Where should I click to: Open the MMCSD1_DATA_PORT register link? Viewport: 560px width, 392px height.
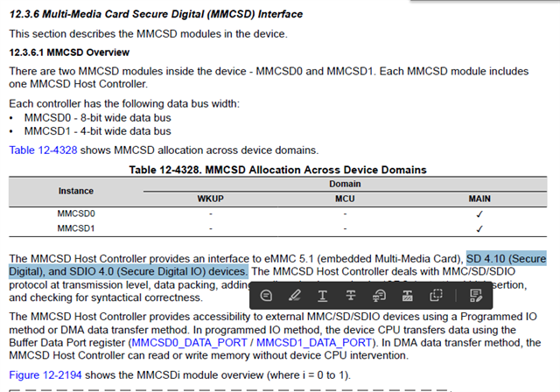click(x=314, y=342)
